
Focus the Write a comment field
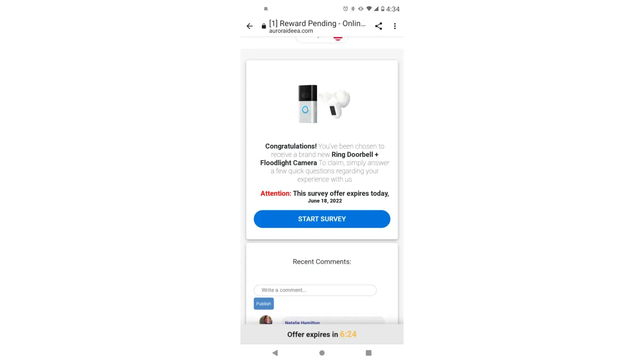(x=315, y=290)
